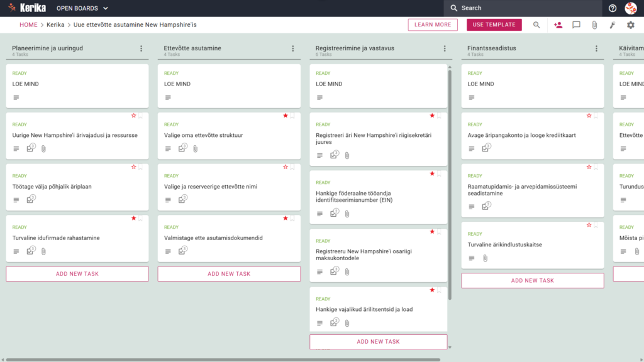Open attachment icon on Registreeri äri New Hampshire'i
Viewport: 644px width, 362px height.
(347, 156)
